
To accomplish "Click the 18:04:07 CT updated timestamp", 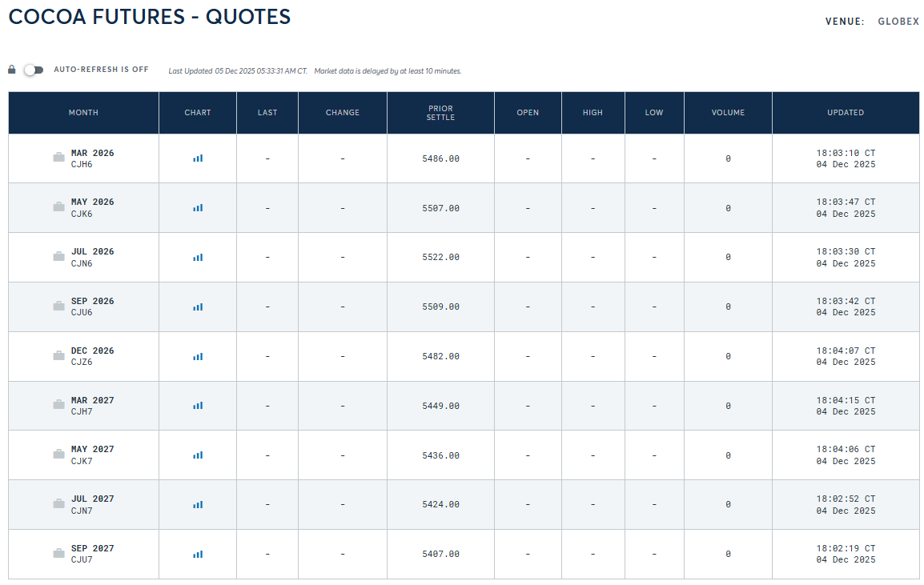I will (x=846, y=351).
